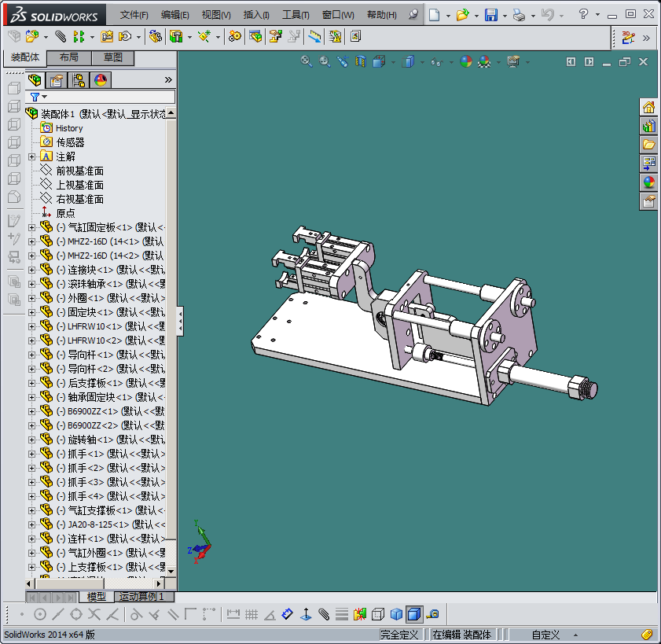Viewport: 661px width, 644px height.
Task: Open SolidWorks Resources home tab in task pane
Action: tap(648, 108)
